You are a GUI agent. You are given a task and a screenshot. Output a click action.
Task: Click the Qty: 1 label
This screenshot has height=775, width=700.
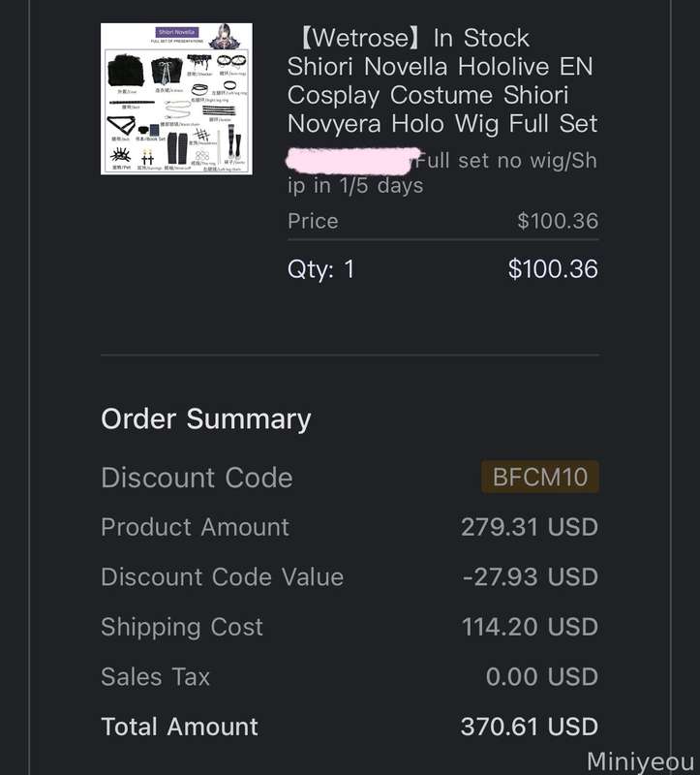[321, 270]
